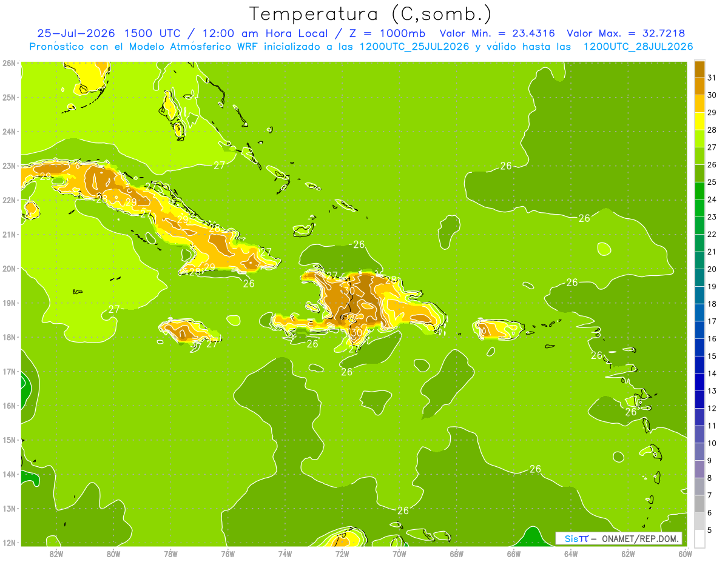Click the longitude axis label '76W'
The width and height of the screenshot is (728, 562).
[x=227, y=554]
